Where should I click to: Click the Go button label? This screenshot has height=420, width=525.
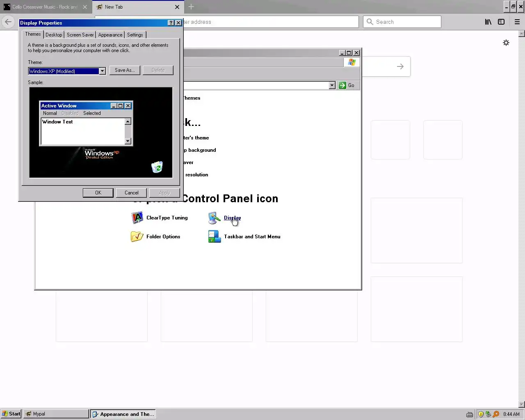point(351,85)
